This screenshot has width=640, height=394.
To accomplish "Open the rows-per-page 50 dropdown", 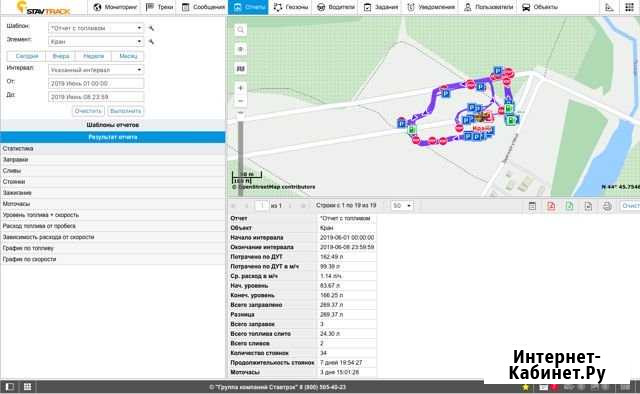I will coord(402,206).
